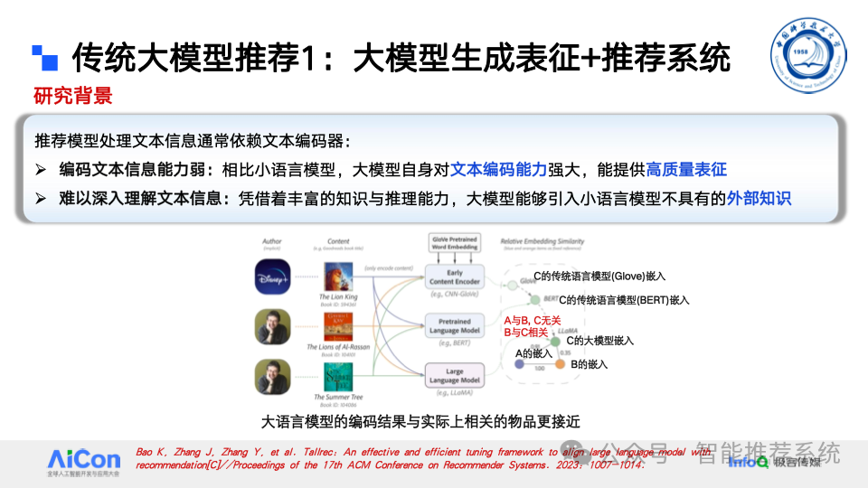Click the label C的大模型嵌入
Screen dimensions: 868x488
[x=599, y=341]
